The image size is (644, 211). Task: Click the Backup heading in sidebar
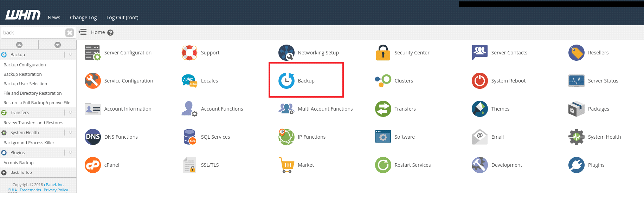[x=18, y=54]
